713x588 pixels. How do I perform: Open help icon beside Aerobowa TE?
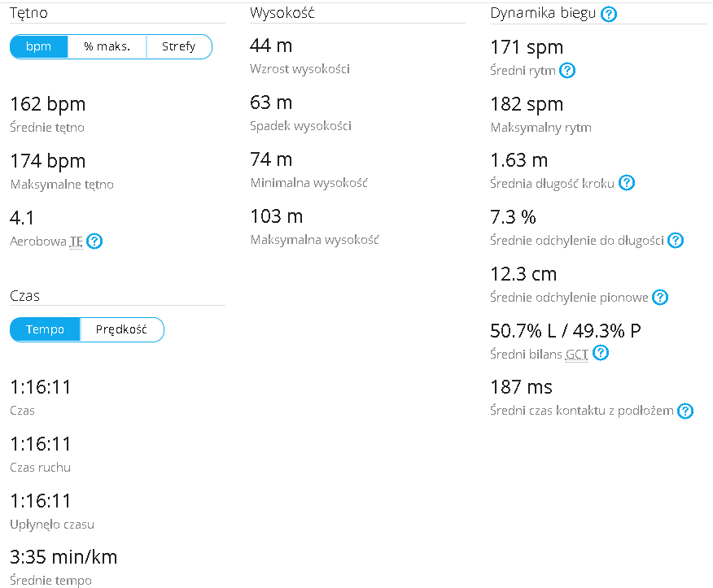click(x=94, y=241)
